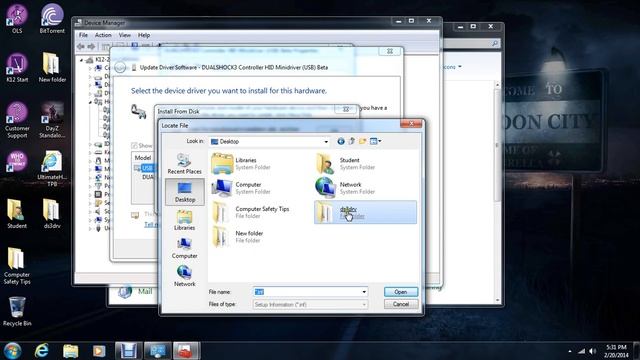Open View menu in Device Manager
The image size is (640, 360).
pyautogui.click(x=124, y=35)
